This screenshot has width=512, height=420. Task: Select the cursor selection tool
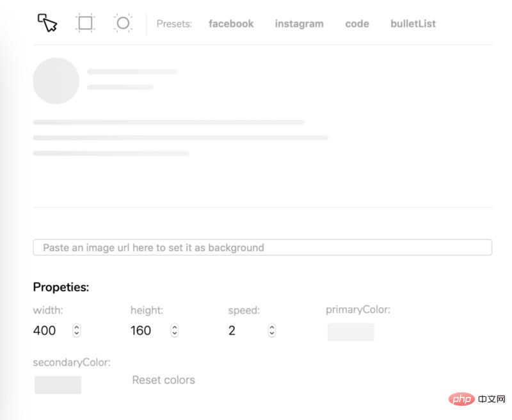[47, 24]
